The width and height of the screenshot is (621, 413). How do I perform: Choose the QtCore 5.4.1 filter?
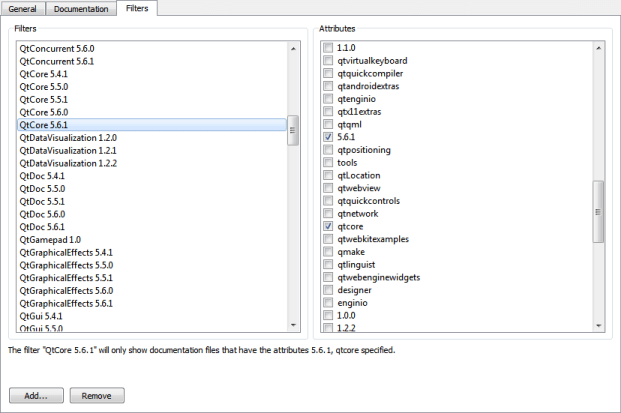(x=152, y=74)
